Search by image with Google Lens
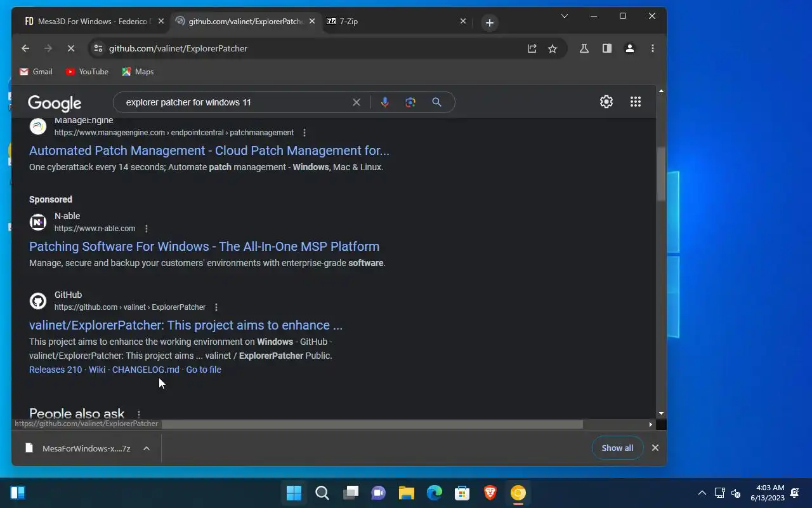The height and width of the screenshot is (508, 812). pyautogui.click(x=410, y=102)
